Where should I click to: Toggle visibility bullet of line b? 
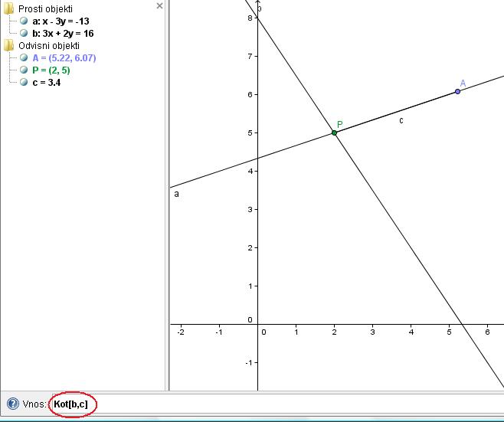click(24, 34)
